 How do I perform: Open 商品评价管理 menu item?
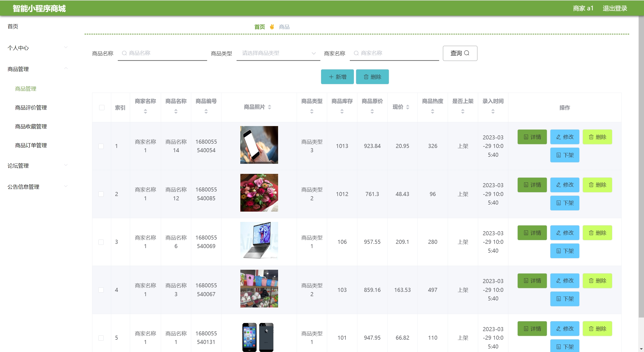pos(31,108)
